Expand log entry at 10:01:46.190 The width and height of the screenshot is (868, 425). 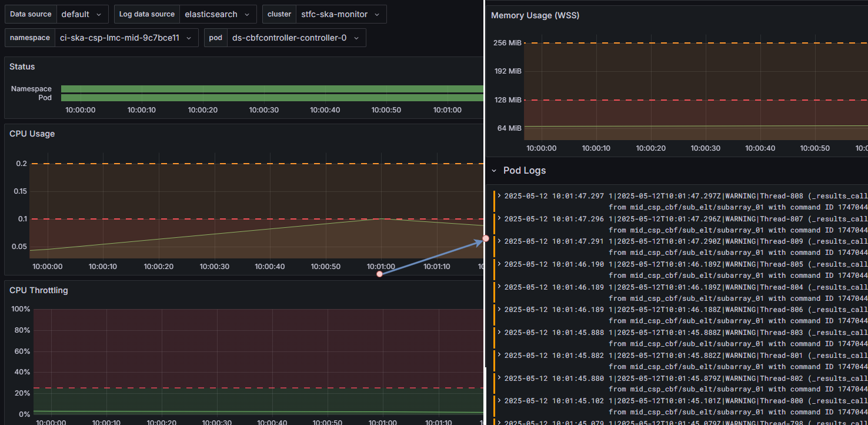click(499, 264)
